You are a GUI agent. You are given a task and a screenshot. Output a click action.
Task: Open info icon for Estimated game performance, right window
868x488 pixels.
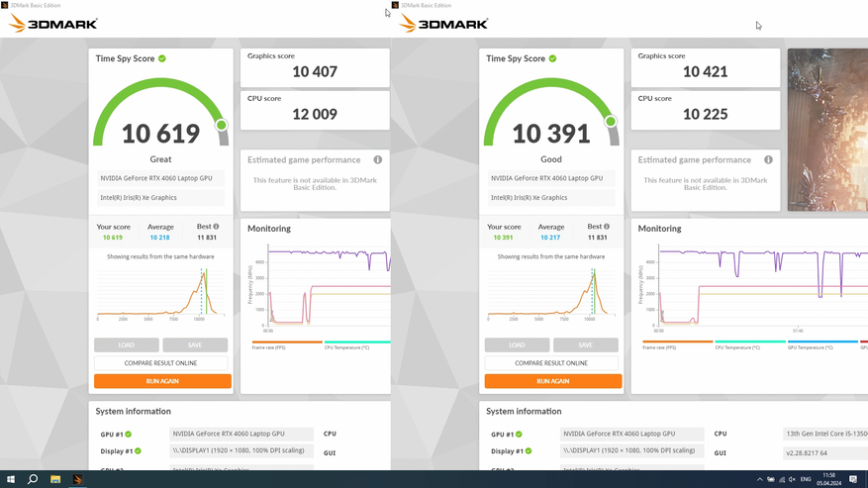[768, 159]
